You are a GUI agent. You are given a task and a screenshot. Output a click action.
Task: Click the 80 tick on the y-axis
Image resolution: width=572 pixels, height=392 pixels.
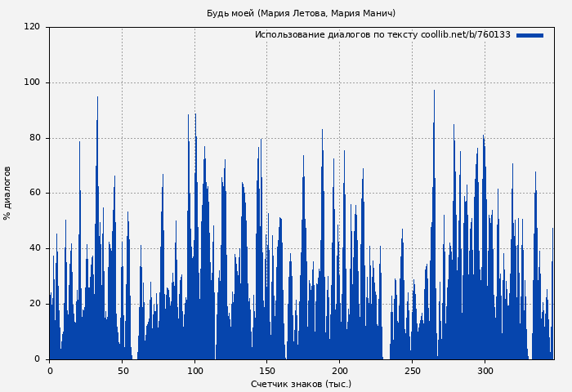click(34, 138)
